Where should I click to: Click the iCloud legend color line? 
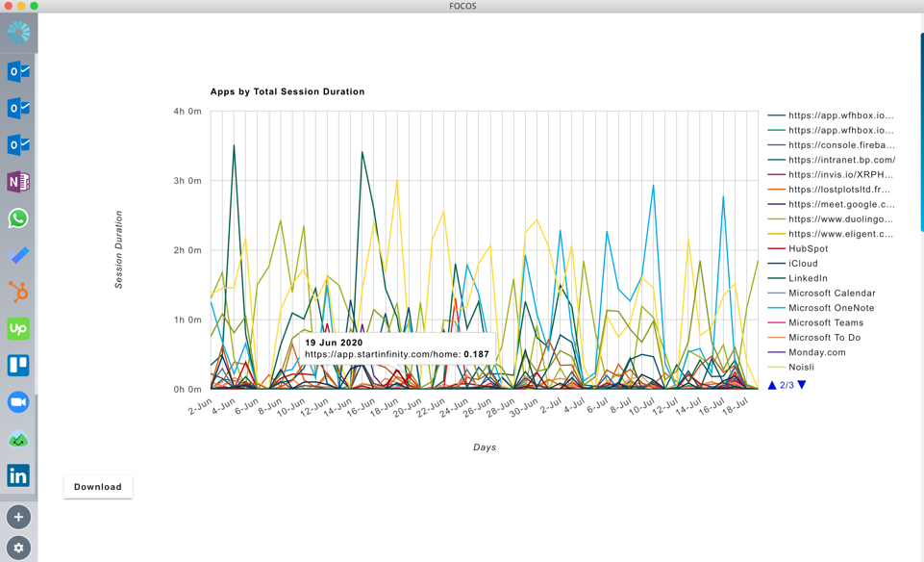pos(776,264)
